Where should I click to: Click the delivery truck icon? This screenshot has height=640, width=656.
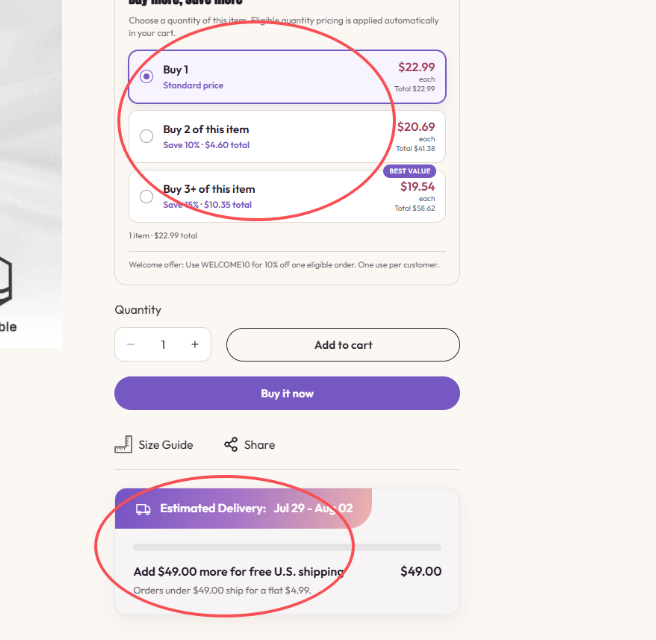(x=143, y=509)
